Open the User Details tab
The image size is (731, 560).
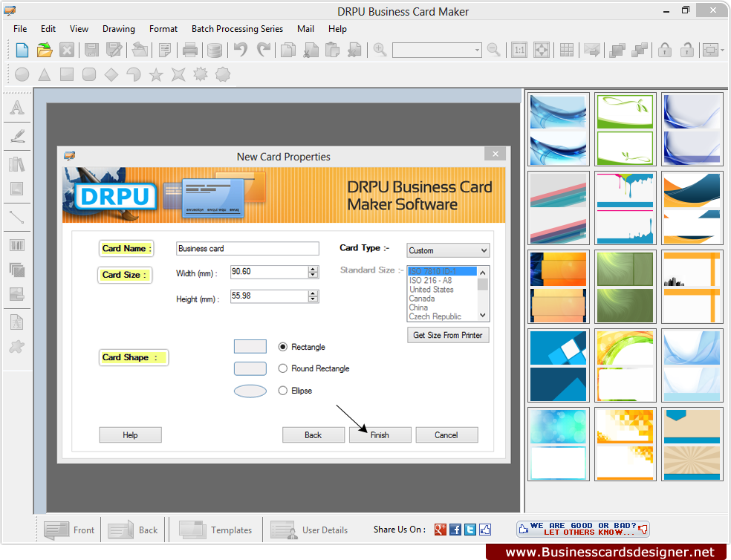coord(310,530)
